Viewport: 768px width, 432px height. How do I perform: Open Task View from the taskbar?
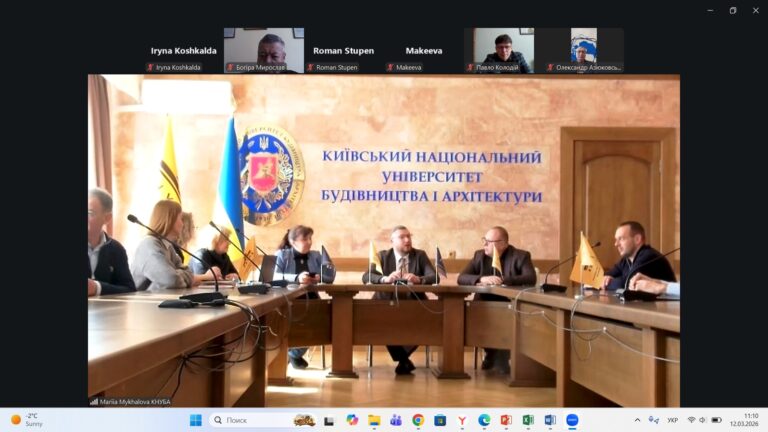coord(329,420)
